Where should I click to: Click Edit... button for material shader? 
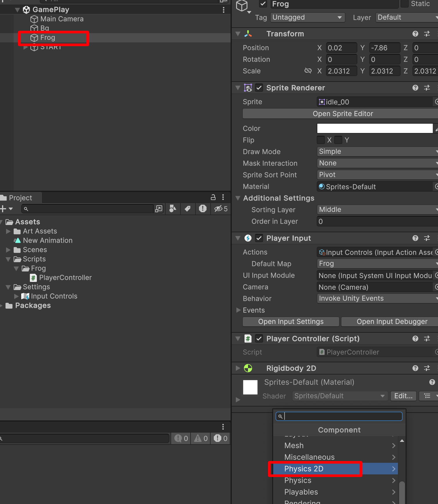coord(403,396)
